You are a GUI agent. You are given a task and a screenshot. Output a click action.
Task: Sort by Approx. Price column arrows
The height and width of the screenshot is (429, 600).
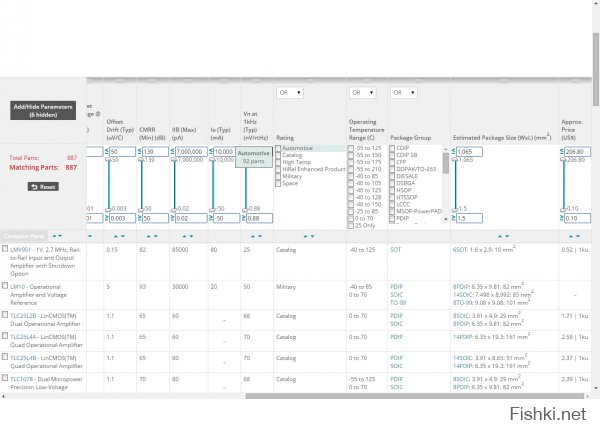point(574,236)
